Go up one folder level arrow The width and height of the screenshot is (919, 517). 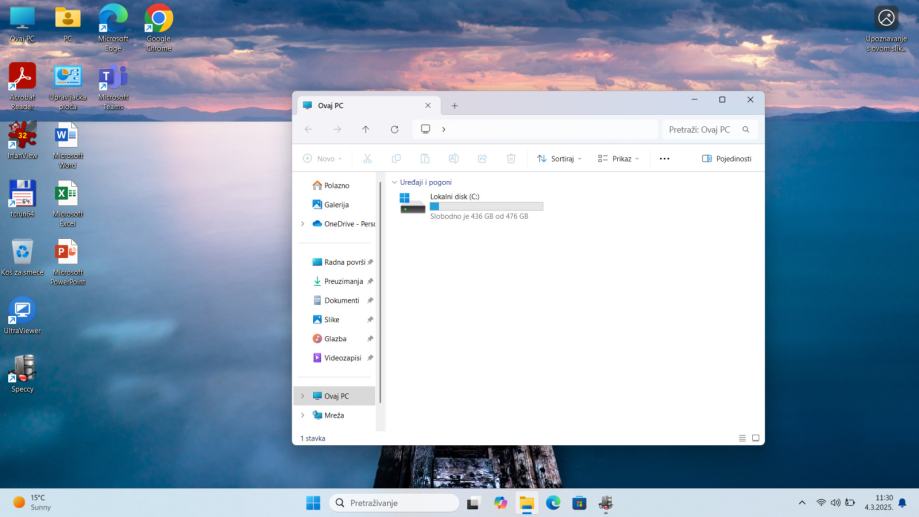coord(366,130)
